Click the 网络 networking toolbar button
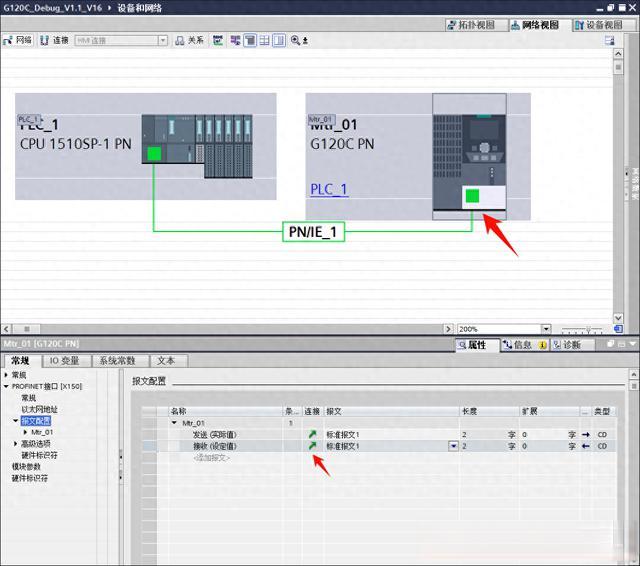Viewport: 640px width, 566px height. point(18,40)
